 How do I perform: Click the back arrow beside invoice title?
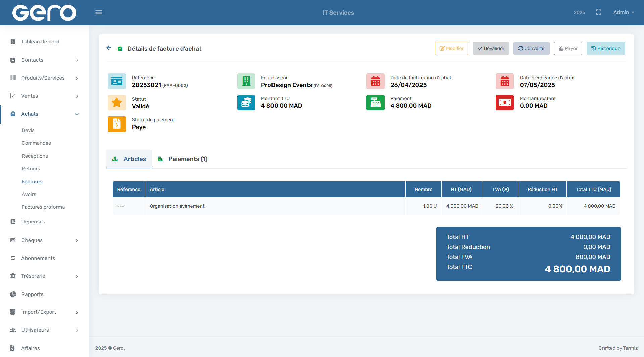109,48
